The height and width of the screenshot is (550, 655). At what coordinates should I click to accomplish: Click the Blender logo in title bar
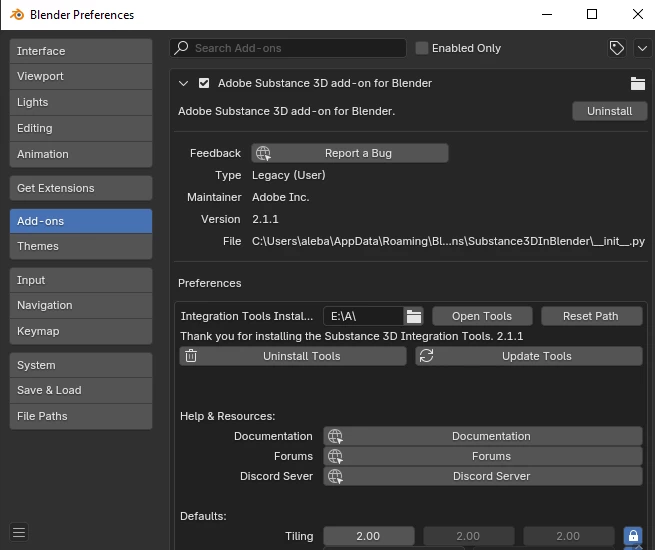tap(17, 15)
